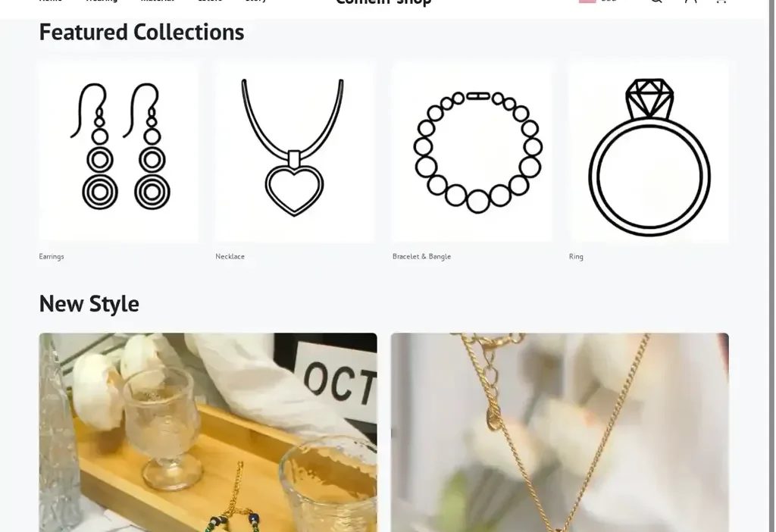Viewport: 776px width, 532px height.
Task: Follow the Necklace text link
Action: [x=230, y=256]
